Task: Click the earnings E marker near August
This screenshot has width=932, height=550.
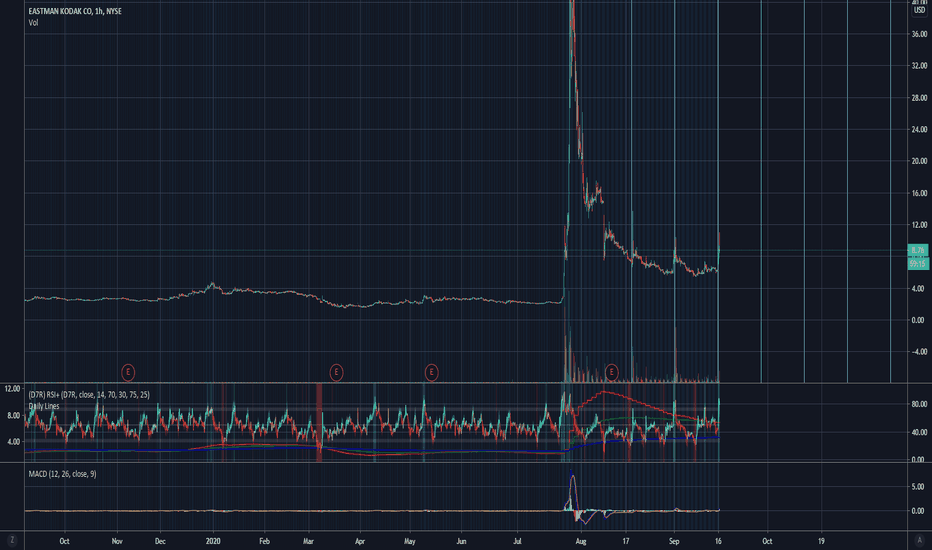Action: click(x=612, y=373)
